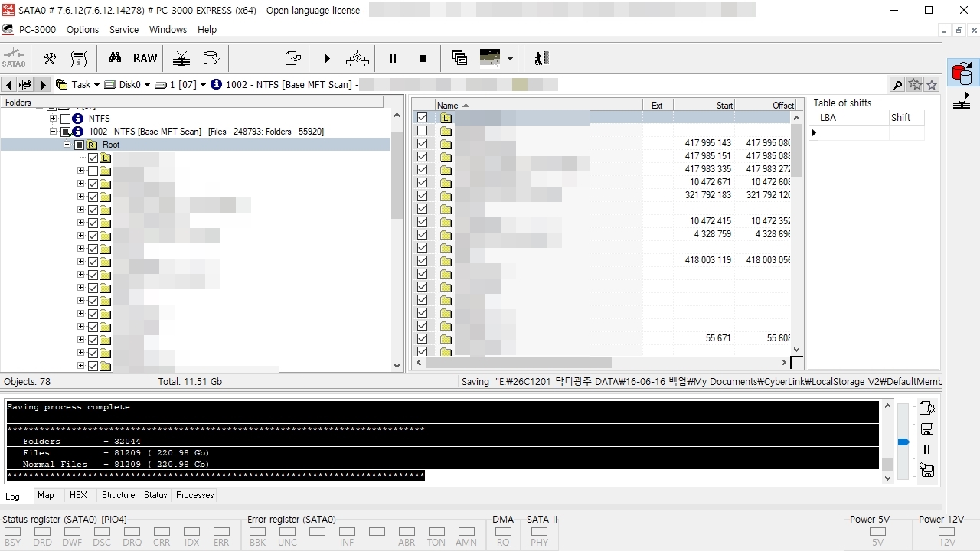Image resolution: width=980 pixels, height=551 pixels.
Task: Click the binoculars search icon
Action: [x=115, y=58]
